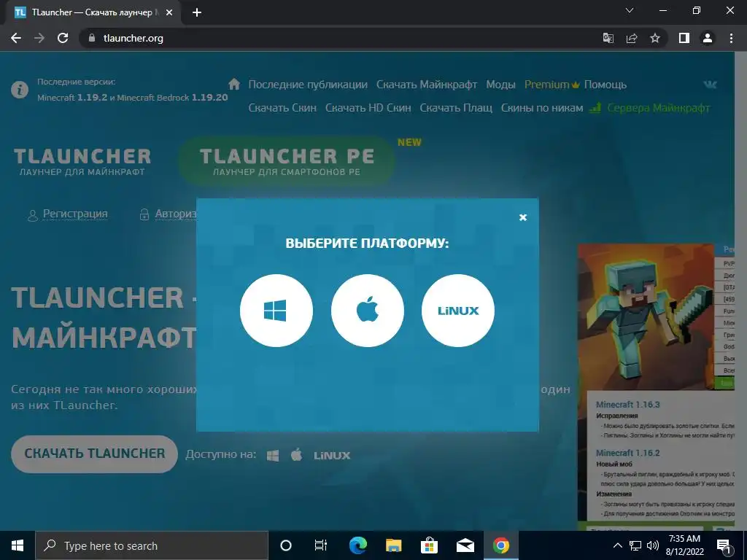Screen dimensions: 747x560
Task: Open network settings from tray icon
Action: 635,545
